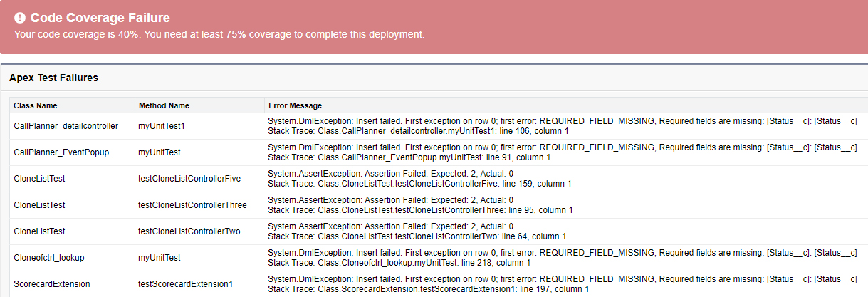Viewport: 868px width, 297px height.
Task: Click the stack trace mentioning line 197
Action: (428, 289)
